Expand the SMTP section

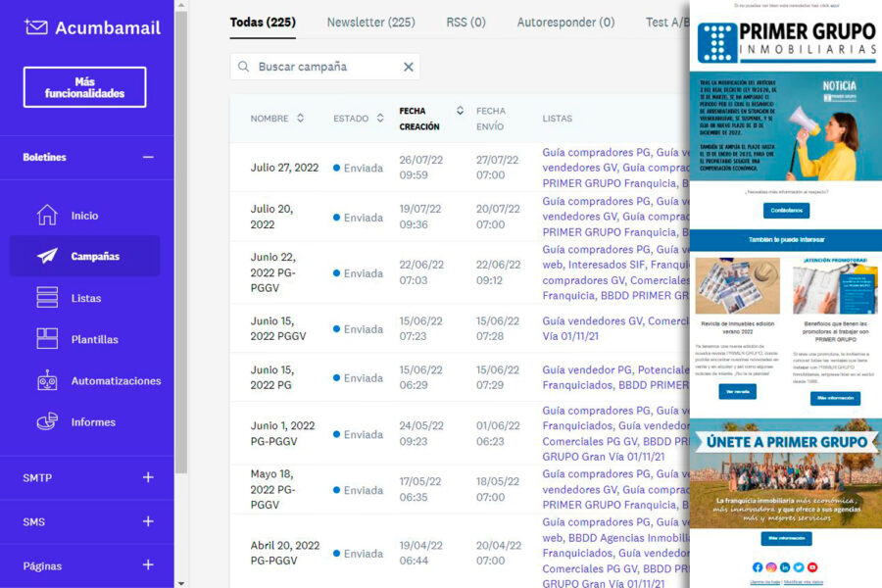pos(147,477)
